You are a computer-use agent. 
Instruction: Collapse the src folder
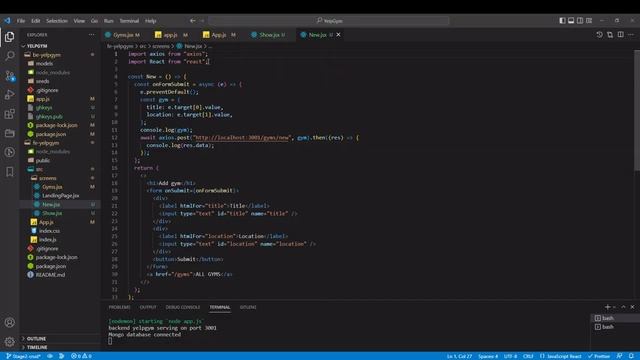tap(60, 169)
